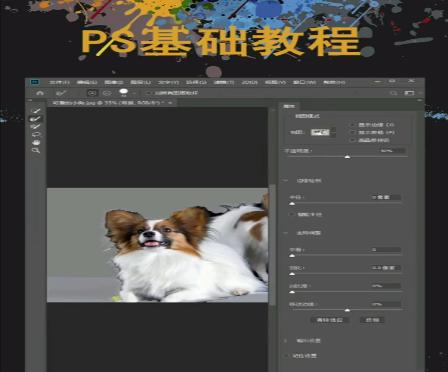Switch to the Properties panel tab

(289, 106)
